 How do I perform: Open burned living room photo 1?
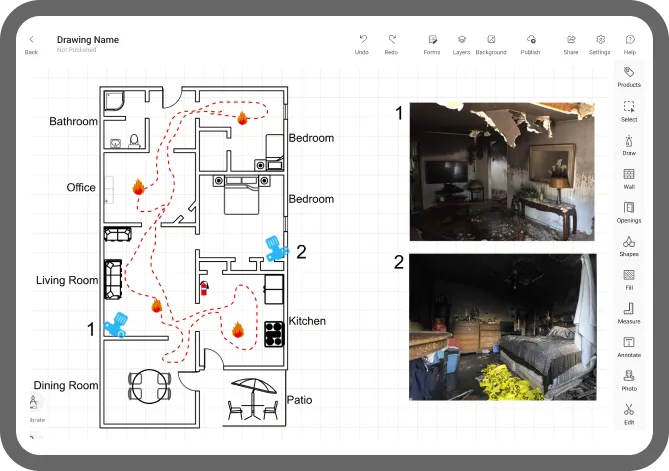click(x=502, y=172)
